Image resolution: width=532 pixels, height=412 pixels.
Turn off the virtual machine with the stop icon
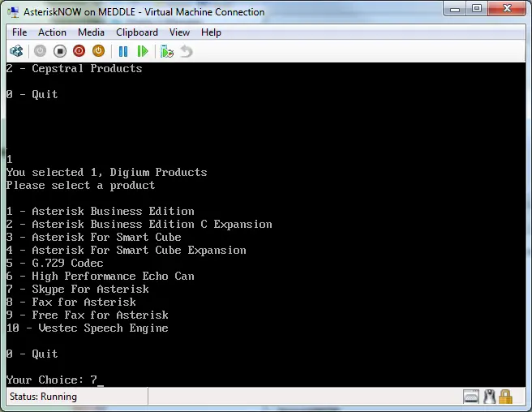60,51
